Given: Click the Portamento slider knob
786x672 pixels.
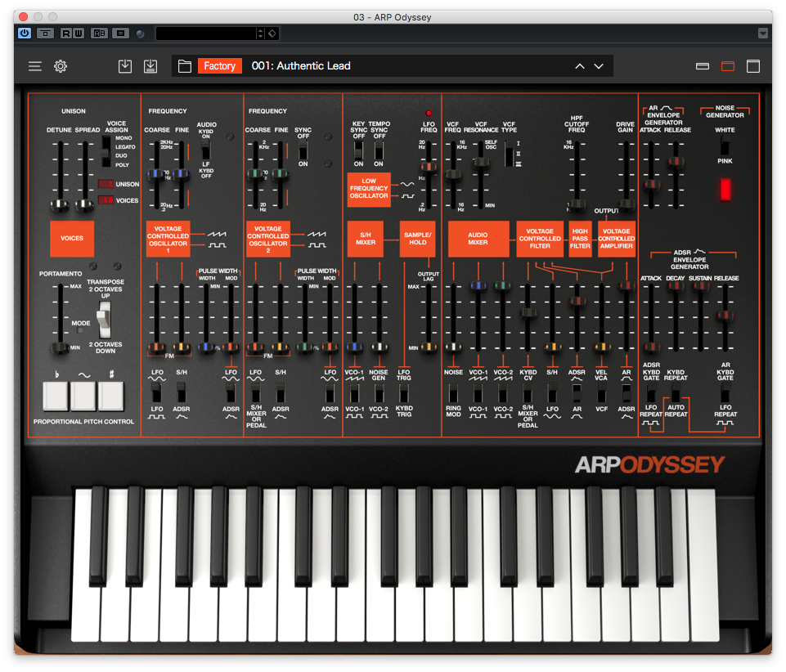Looking at the screenshot, I should [x=61, y=347].
